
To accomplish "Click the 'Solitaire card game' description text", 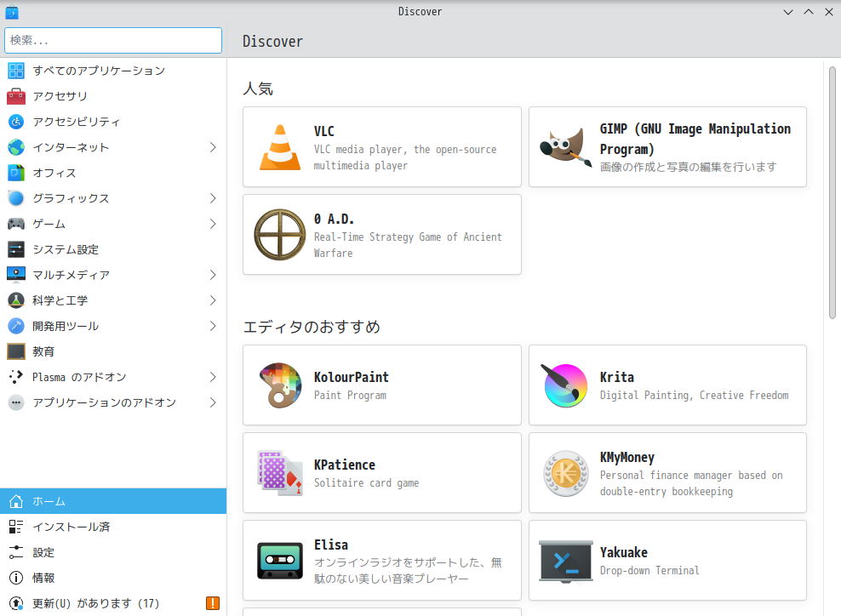I will pos(366,483).
